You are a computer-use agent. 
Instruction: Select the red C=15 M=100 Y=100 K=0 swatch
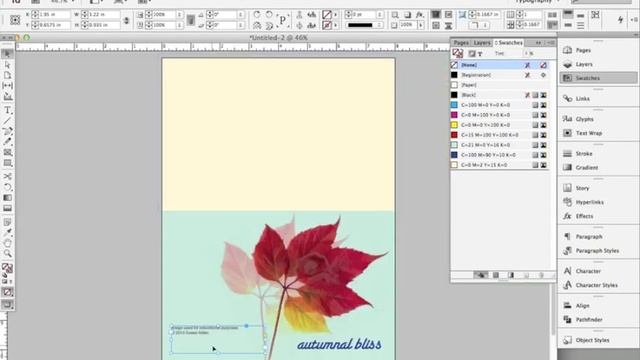click(500, 135)
